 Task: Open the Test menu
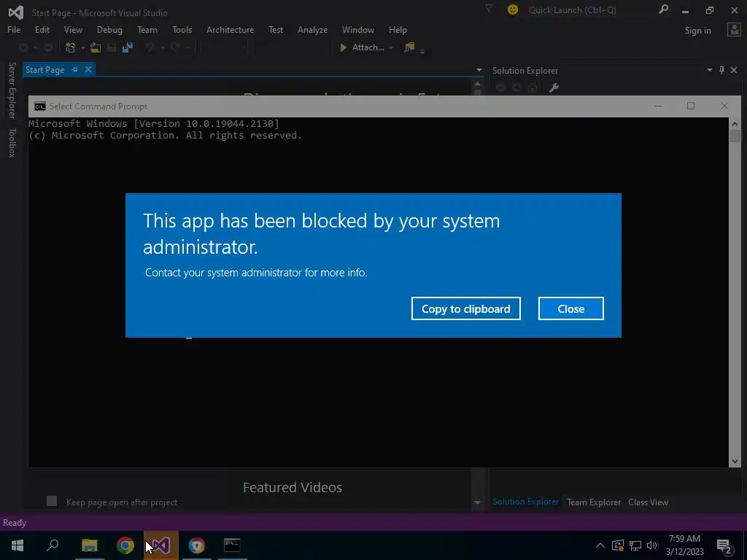click(276, 29)
